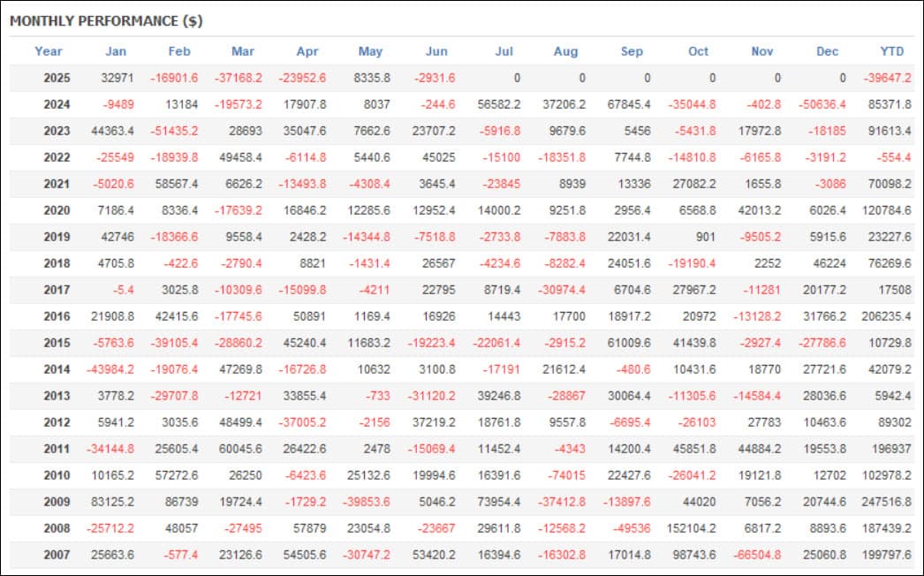Select the 2016 year row label
Screen dimensions: 924x576
(x=57, y=316)
